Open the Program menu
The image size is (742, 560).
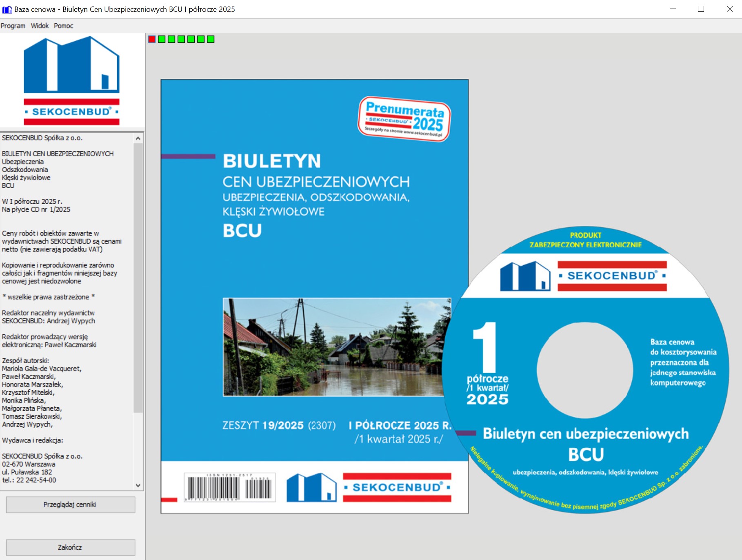pos(13,26)
